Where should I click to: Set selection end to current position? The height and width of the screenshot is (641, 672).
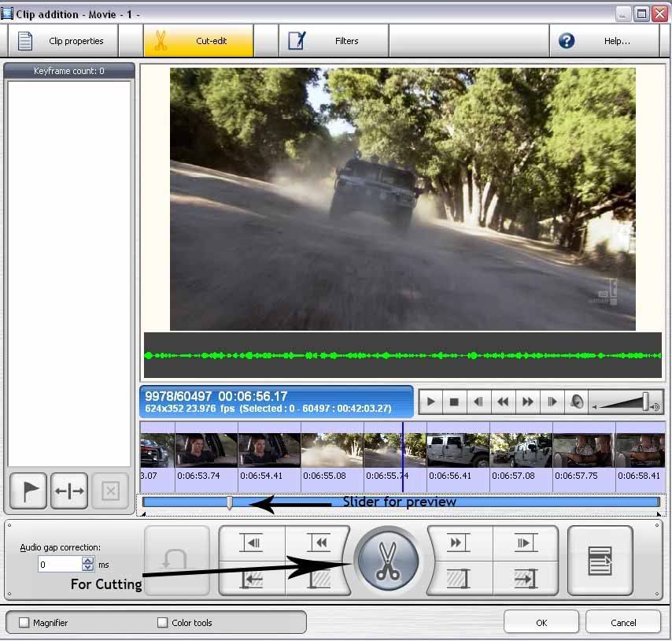tap(526, 579)
